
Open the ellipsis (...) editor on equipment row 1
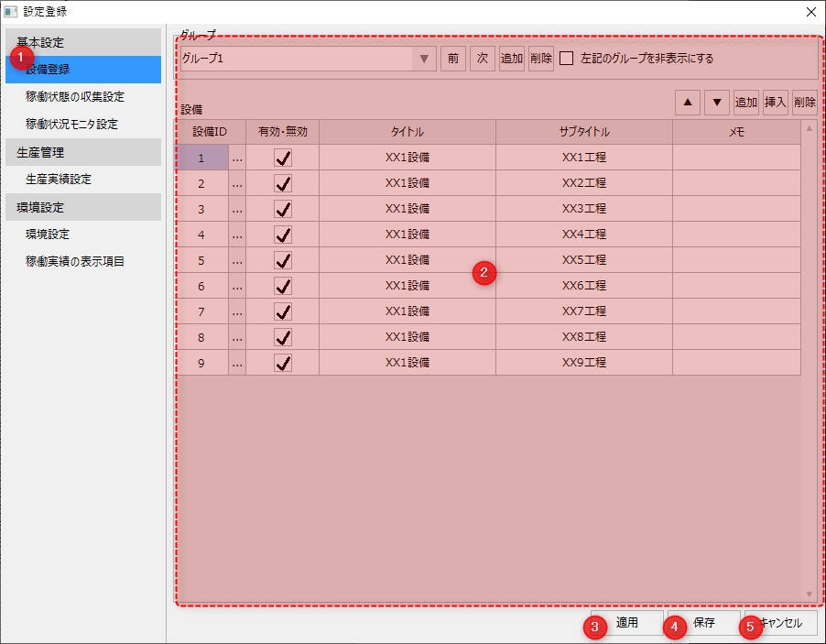click(x=236, y=157)
